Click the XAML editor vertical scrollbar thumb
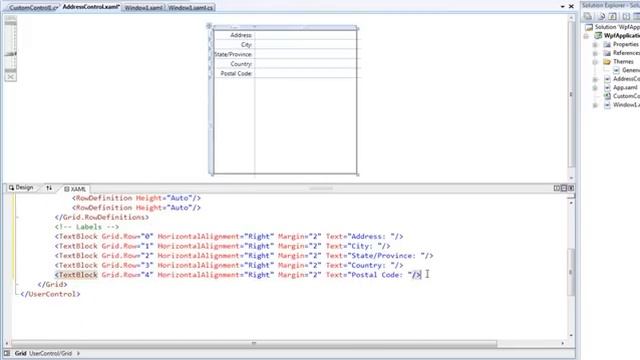The height and width of the screenshot is (360, 640). point(571,271)
